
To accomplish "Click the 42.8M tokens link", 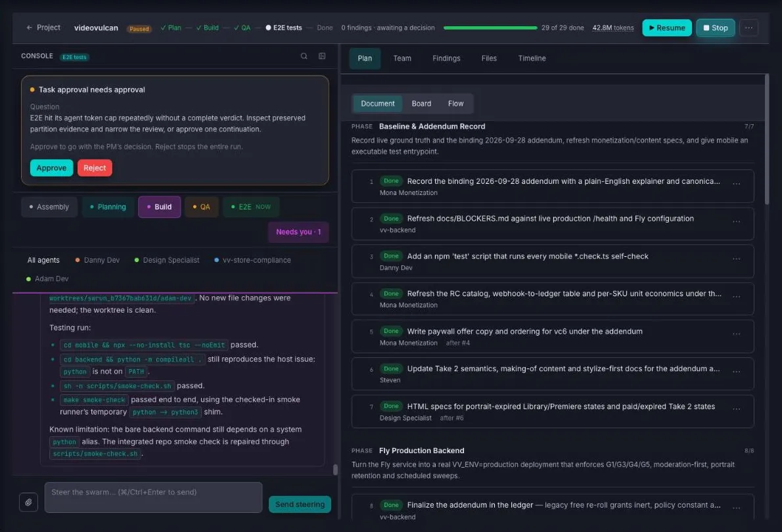I will tap(612, 28).
